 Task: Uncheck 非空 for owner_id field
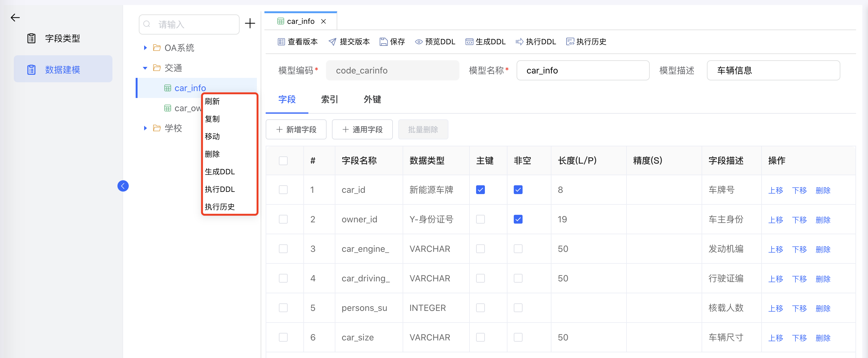pyautogui.click(x=518, y=219)
